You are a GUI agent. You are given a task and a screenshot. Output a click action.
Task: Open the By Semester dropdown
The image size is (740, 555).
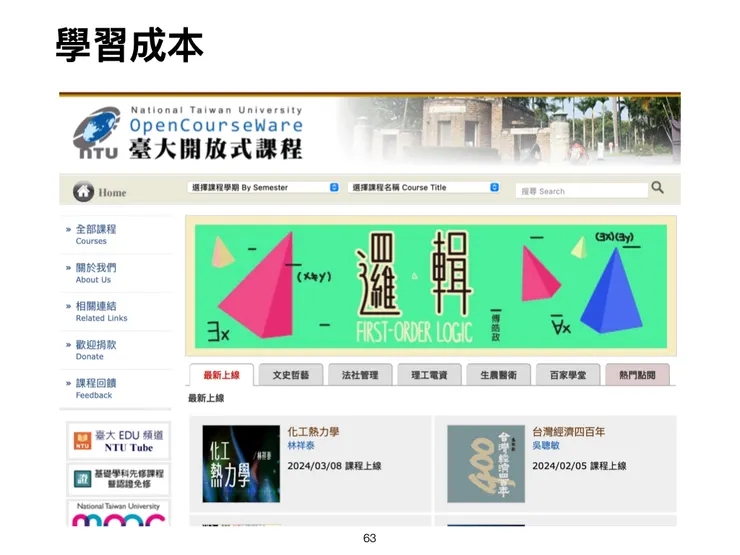(x=264, y=187)
